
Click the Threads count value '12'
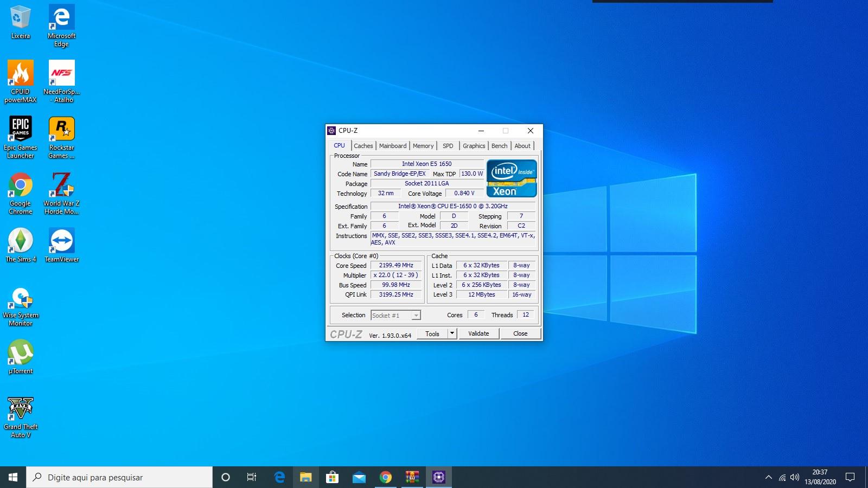tap(526, 314)
